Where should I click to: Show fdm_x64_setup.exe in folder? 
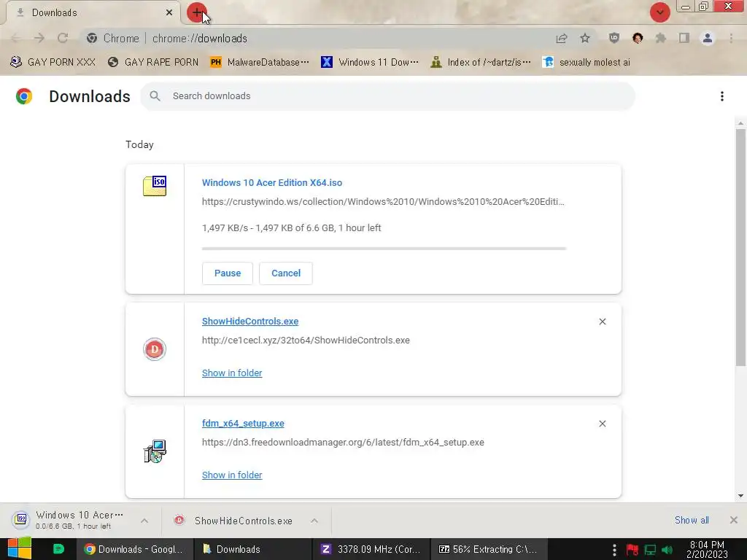(x=232, y=475)
